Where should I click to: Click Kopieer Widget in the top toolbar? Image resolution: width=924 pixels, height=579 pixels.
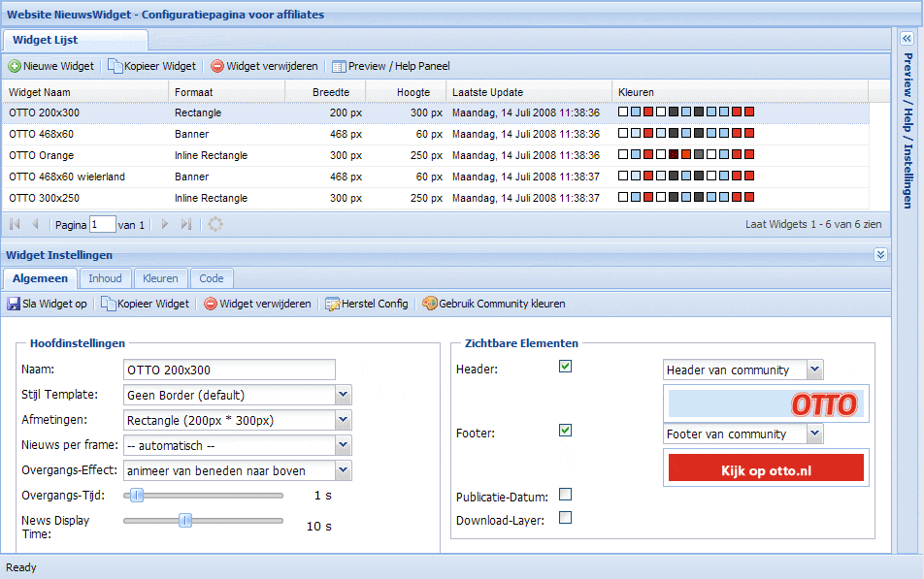tap(152, 67)
